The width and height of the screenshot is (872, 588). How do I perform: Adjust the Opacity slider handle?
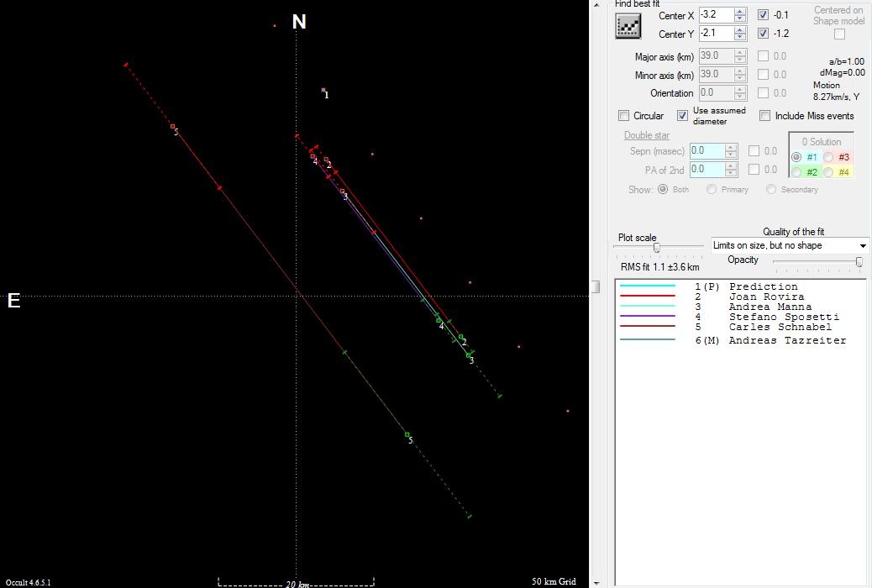click(859, 261)
